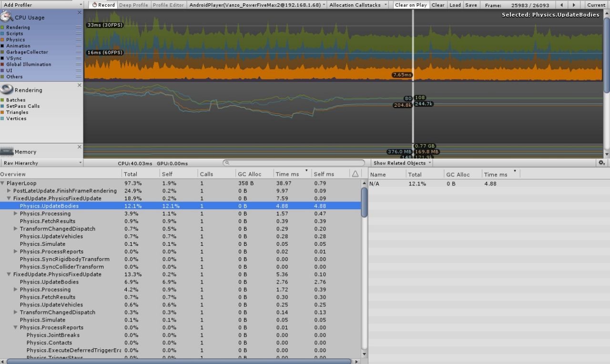This screenshot has height=364, width=610.
Task: Click the reorder handle beside Scripts
Action: pos(78,34)
